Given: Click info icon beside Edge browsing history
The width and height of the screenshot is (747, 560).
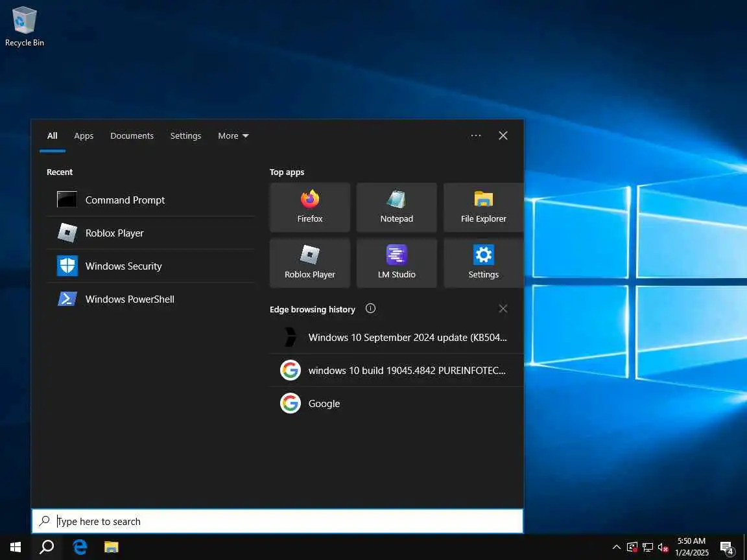Looking at the screenshot, I should click(370, 309).
